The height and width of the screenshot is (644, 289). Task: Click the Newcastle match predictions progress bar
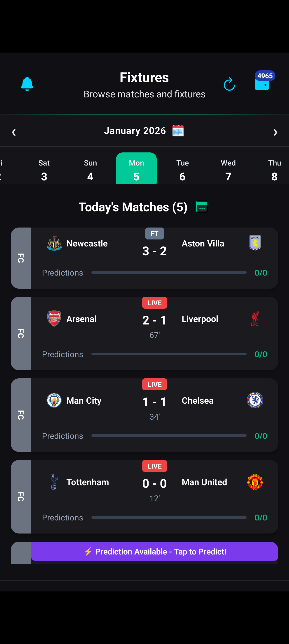[169, 272]
